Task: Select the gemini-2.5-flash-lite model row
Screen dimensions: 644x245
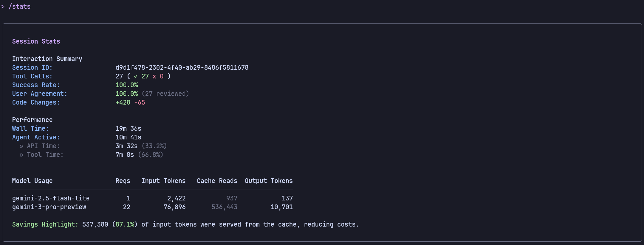Action: point(51,198)
